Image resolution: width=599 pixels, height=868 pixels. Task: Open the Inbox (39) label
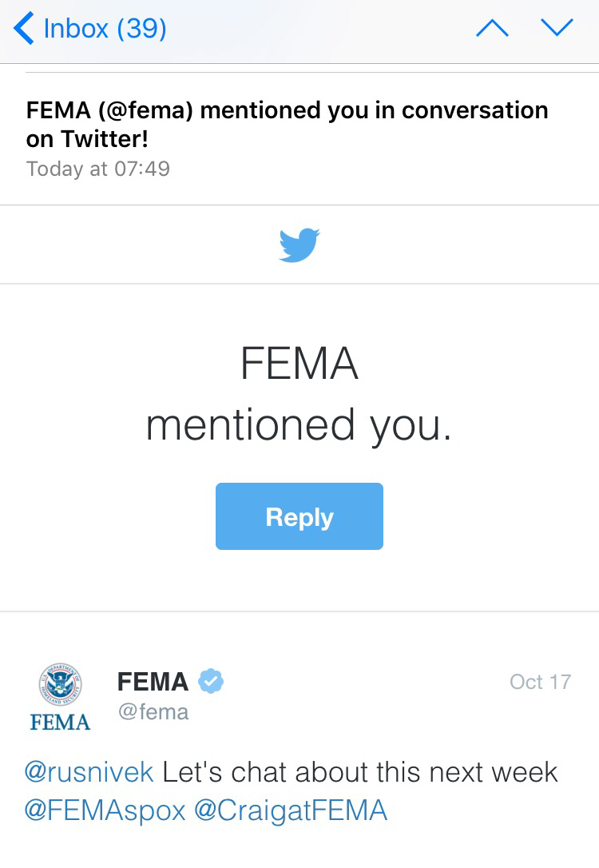[105, 29]
